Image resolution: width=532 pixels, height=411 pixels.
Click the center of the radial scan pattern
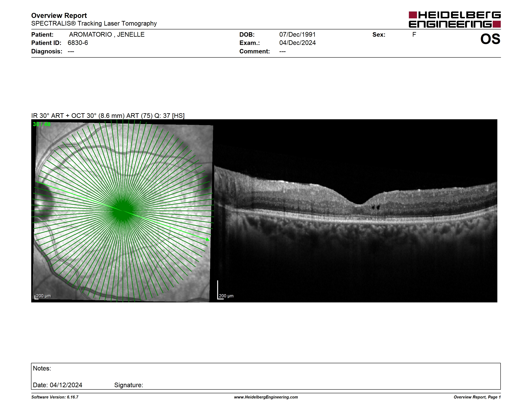tap(123, 211)
